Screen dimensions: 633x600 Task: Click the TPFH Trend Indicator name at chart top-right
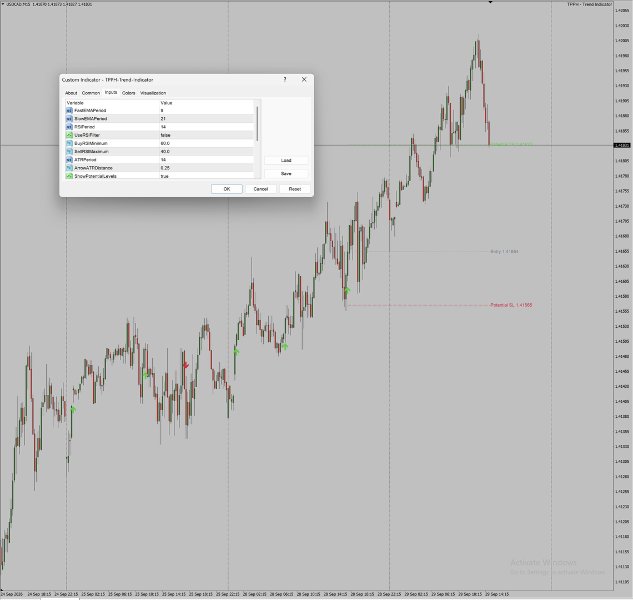(x=589, y=4)
